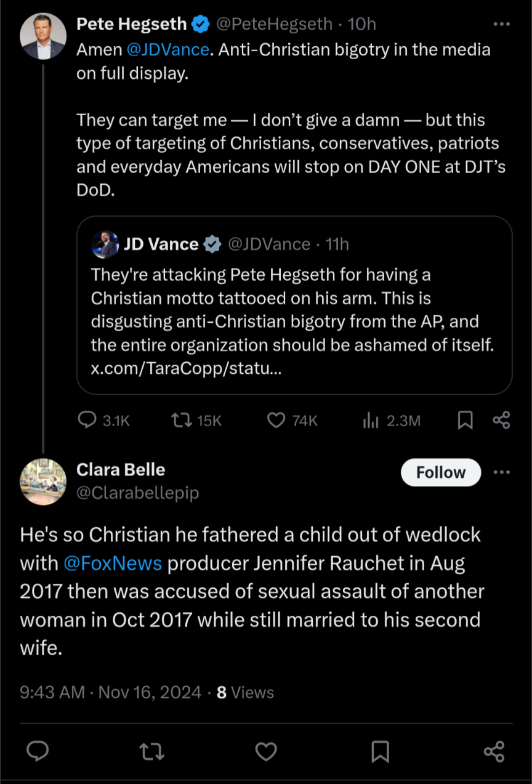The width and height of the screenshot is (532, 784).
Task: Open more options next to Follow button
Action: pyautogui.click(x=502, y=472)
